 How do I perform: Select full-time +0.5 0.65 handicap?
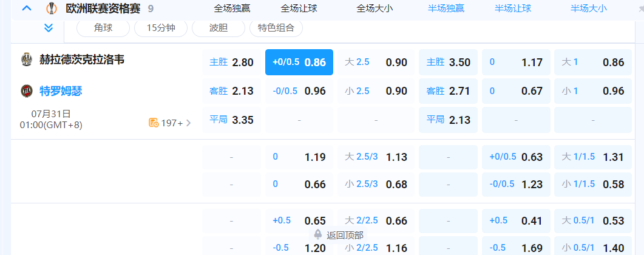(299, 221)
